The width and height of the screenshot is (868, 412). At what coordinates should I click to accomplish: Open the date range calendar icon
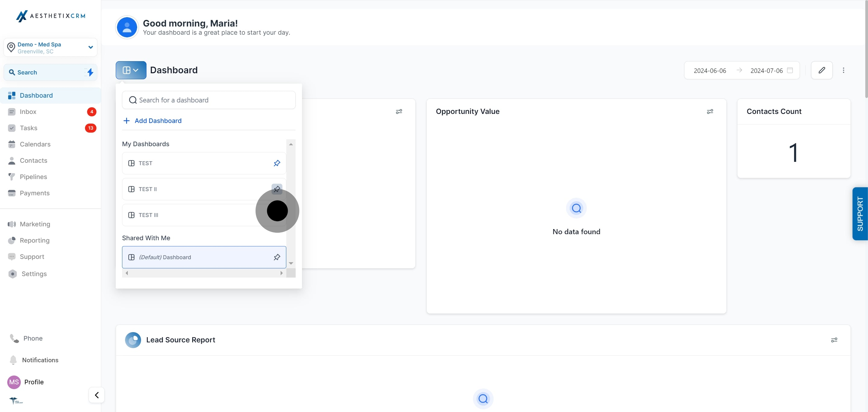point(790,70)
